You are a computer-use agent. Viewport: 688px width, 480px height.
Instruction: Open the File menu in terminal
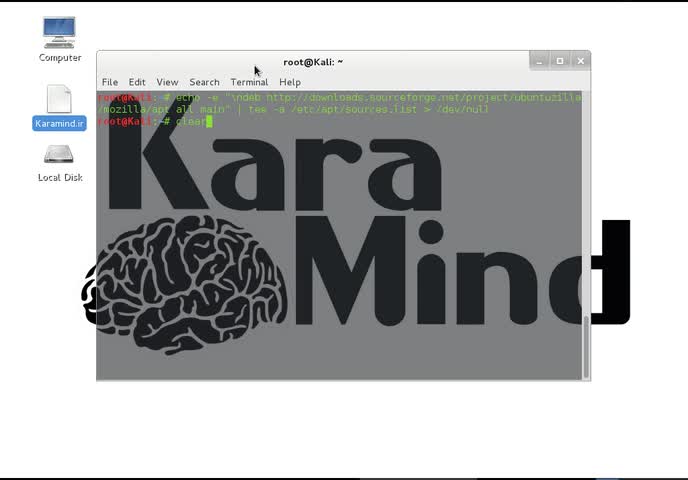click(110, 82)
